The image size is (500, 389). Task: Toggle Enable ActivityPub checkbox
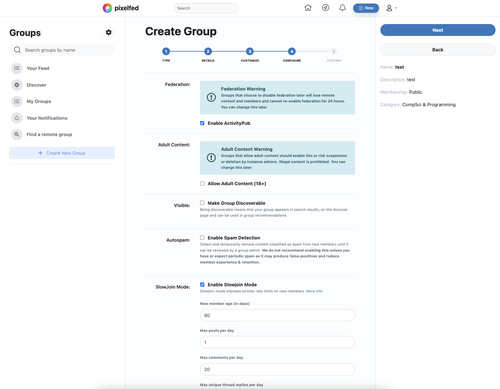pyautogui.click(x=202, y=123)
